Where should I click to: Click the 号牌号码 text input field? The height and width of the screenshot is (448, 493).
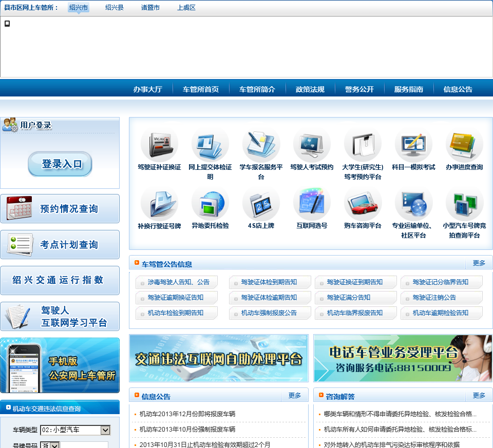(84, 445)
